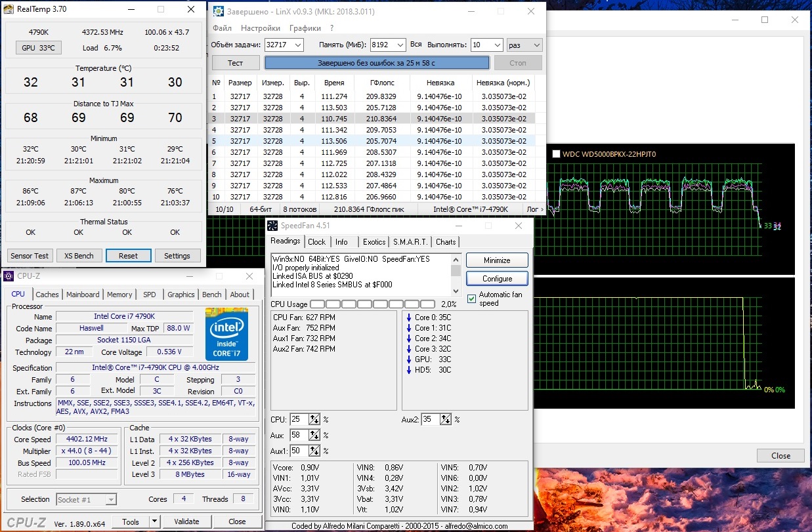This screenshot has width=812, height=532.
Task: Open the Память (МиБ) dropdown
Action: 401,45
